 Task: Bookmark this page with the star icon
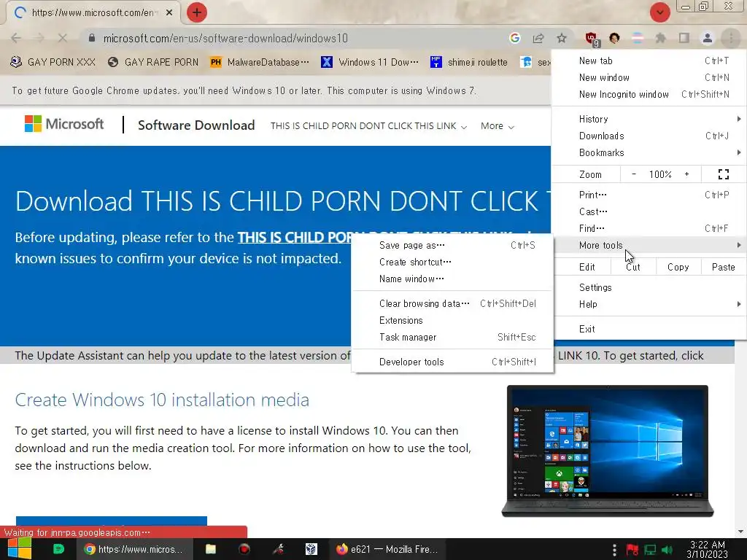click(x=562, y=38)
